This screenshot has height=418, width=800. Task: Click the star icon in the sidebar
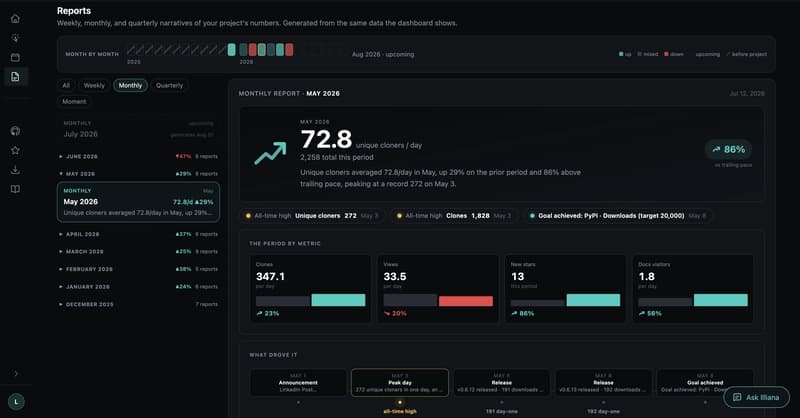coord(15,151)
